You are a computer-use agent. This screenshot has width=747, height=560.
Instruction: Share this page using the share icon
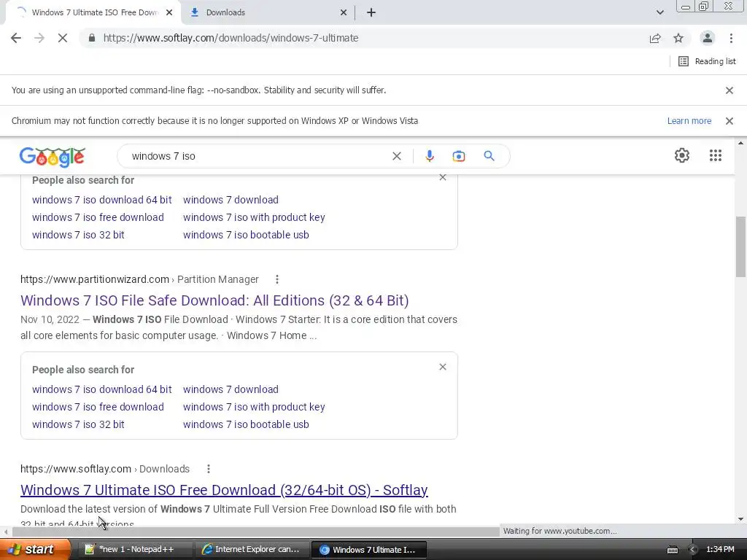click(655, 38)
